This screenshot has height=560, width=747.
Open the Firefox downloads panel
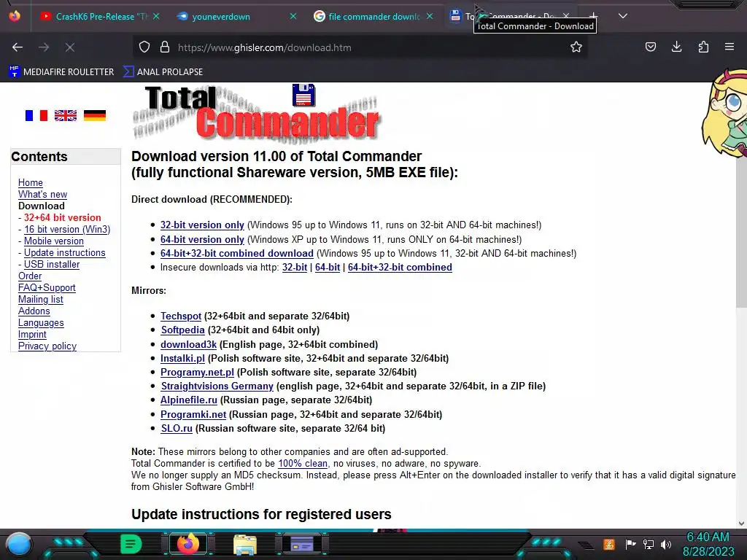[676, 47]
